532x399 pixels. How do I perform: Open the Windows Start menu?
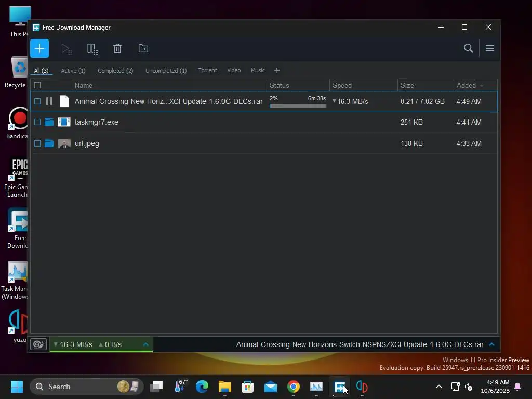17,387
